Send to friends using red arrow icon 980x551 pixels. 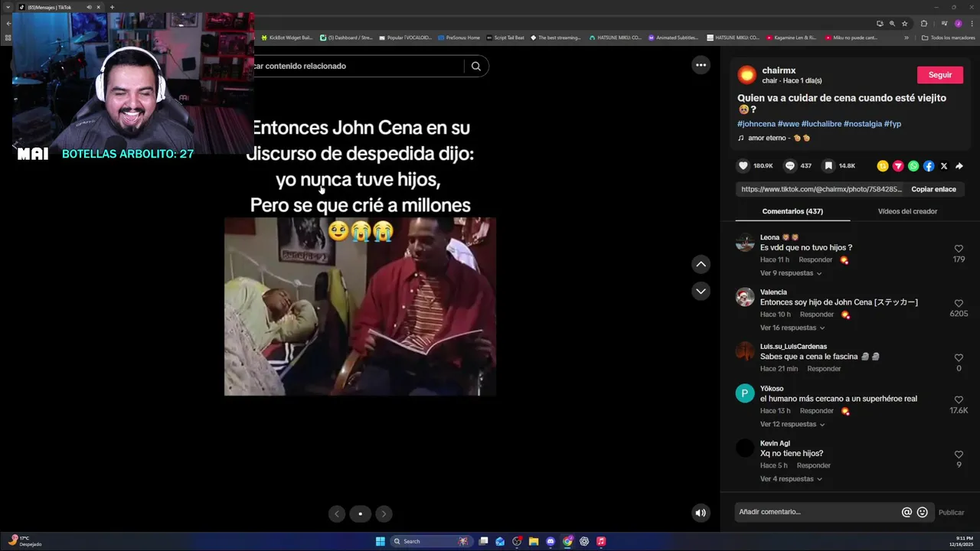[x=898, y=165]
